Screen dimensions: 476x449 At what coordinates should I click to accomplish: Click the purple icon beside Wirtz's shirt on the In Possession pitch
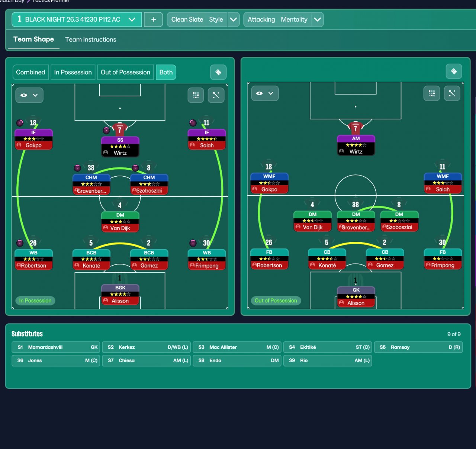106,130
